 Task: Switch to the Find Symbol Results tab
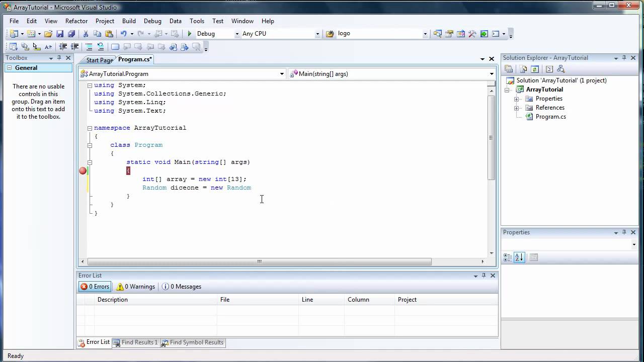[193, 342]
